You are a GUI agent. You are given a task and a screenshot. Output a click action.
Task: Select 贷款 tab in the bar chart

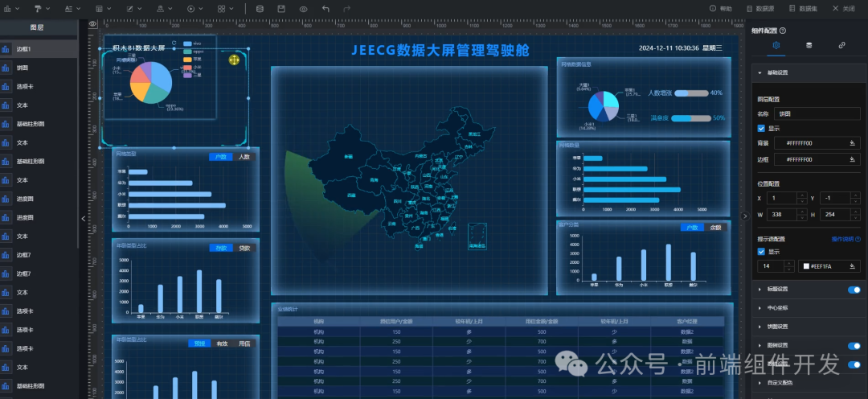coord(244,249)
